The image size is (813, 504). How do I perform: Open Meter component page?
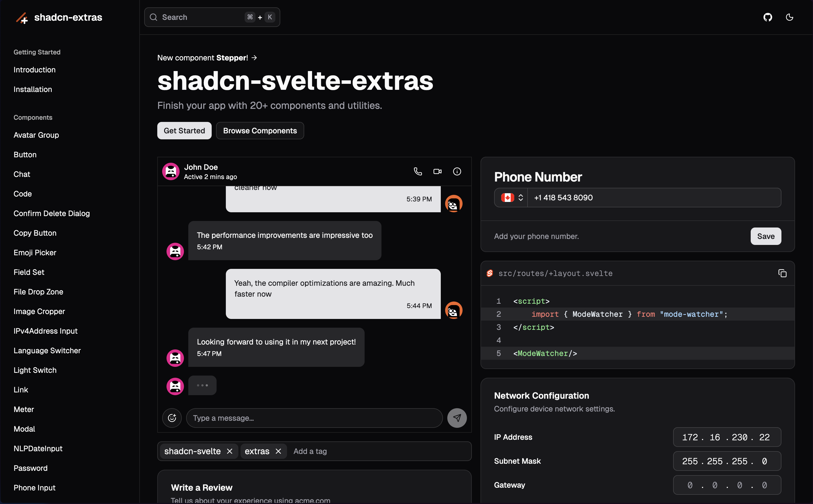(24, 409)
